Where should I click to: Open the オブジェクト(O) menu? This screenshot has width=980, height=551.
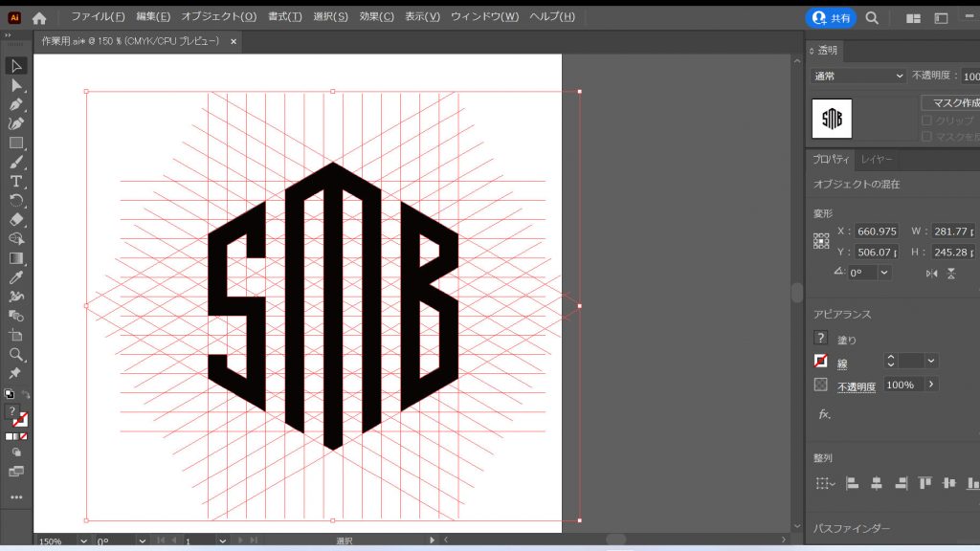pos(219,17)
